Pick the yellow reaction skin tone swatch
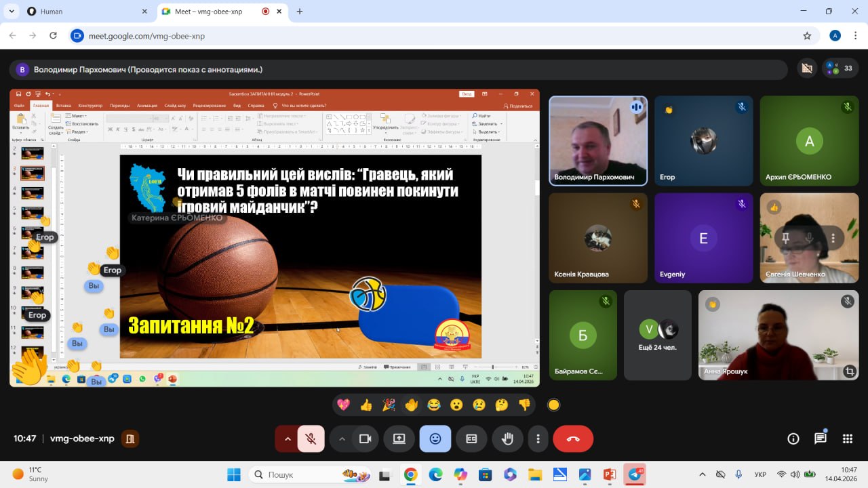 pos(553,405)
